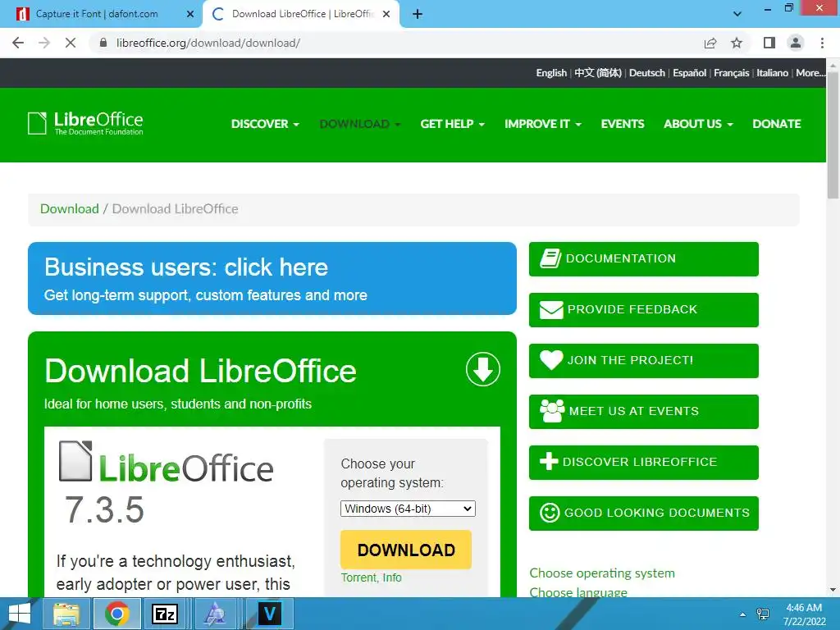
Task: Switch language to Deutsch
Action: [x=647, y=73]
